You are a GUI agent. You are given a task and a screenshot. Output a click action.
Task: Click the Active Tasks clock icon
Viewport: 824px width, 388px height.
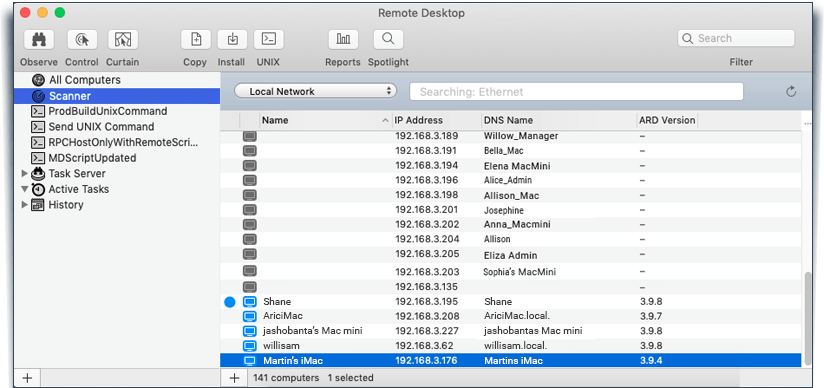38,189
